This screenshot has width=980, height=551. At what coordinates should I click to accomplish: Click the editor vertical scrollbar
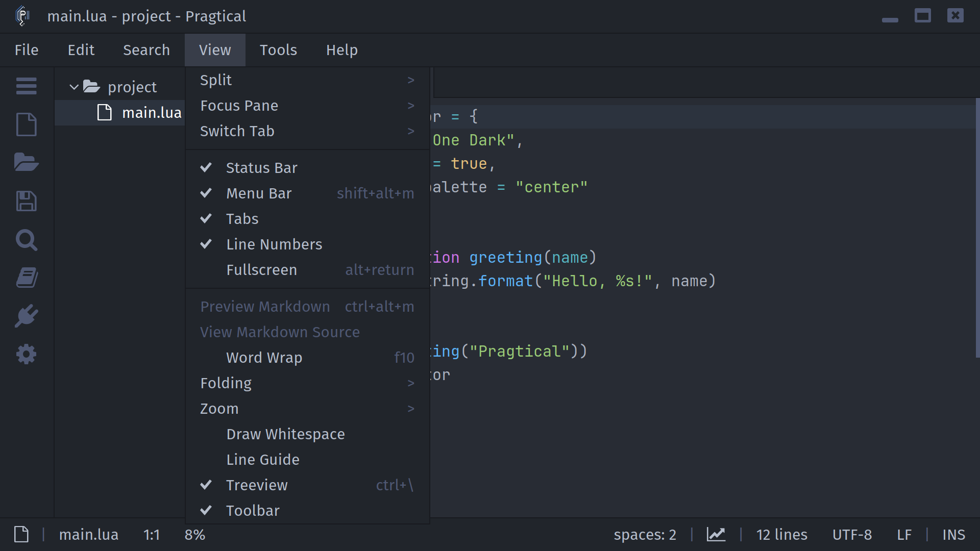977,228
